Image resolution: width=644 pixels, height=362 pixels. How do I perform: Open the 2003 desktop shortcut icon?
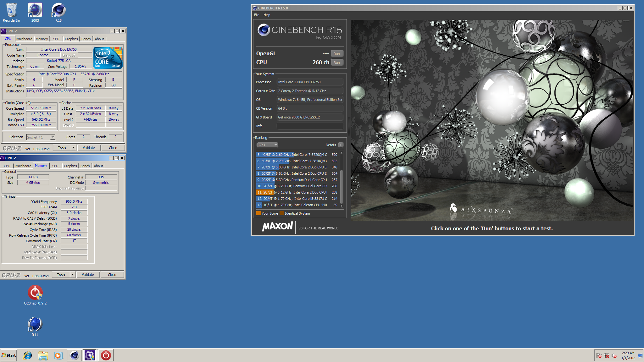pos(35,12)
